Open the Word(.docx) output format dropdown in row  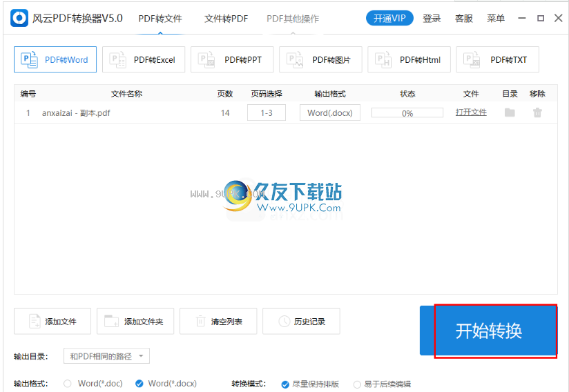[330, 112]
